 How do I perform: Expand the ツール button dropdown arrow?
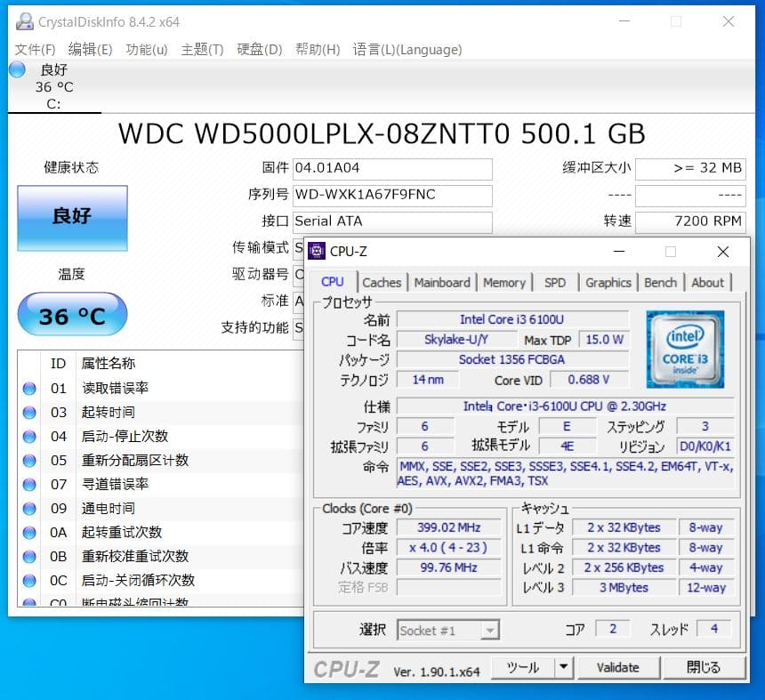click(563, 667)
